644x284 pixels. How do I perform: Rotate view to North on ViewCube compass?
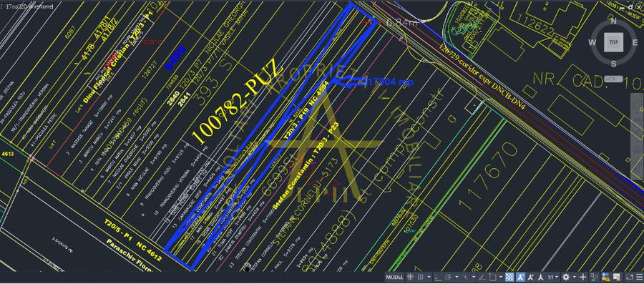(x=614, y=21)
